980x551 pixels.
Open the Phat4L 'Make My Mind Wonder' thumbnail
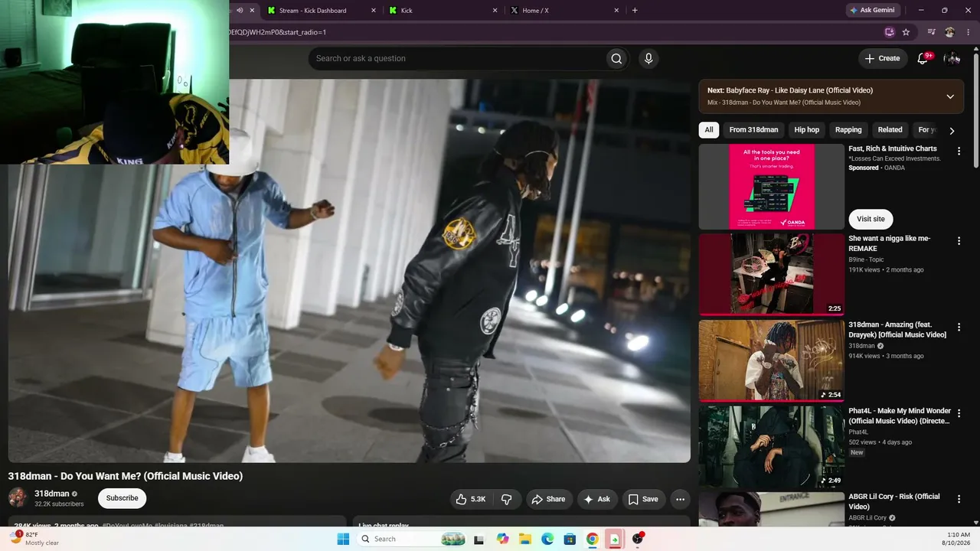click(x=772, y=447)
